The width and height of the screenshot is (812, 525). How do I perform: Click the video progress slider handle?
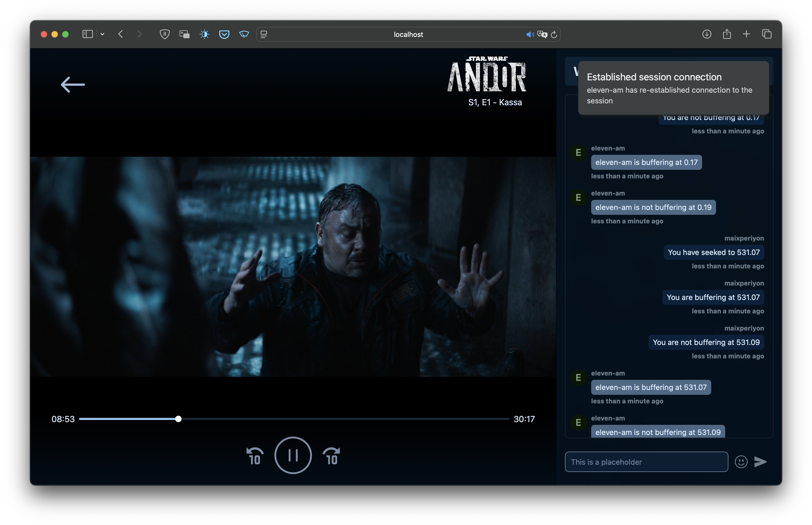(x=178, y=419)
